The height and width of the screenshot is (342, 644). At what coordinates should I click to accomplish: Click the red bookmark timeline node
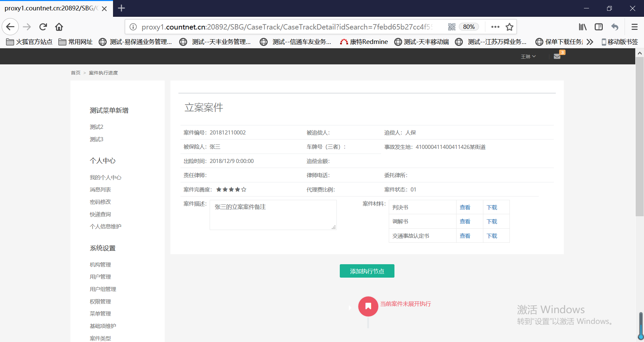click(368, 306)
